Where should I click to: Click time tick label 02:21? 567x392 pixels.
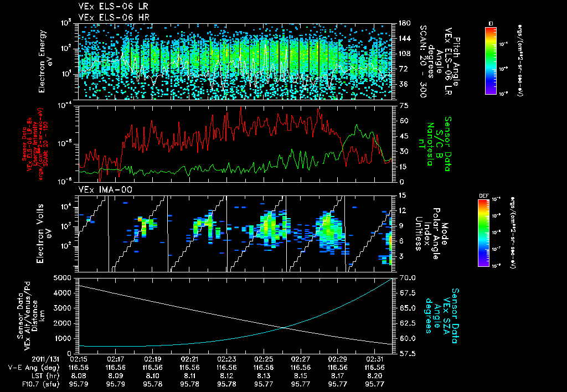189,359
